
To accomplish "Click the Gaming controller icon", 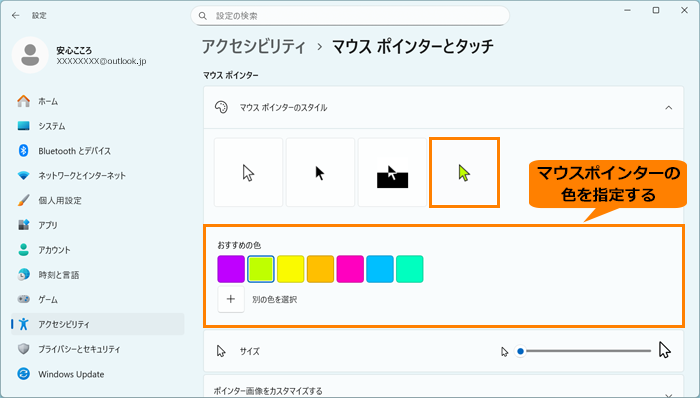I will click(x=24, y=299).
